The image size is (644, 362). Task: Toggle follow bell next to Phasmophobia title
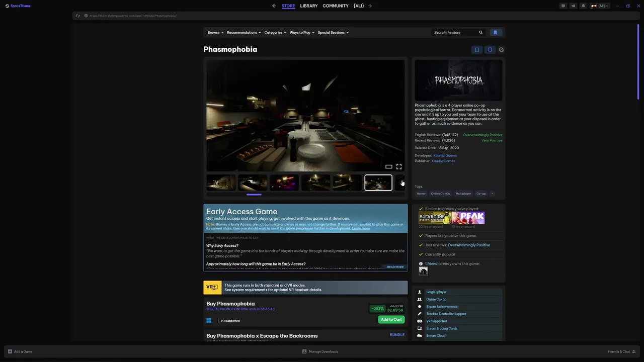(490, 50)
